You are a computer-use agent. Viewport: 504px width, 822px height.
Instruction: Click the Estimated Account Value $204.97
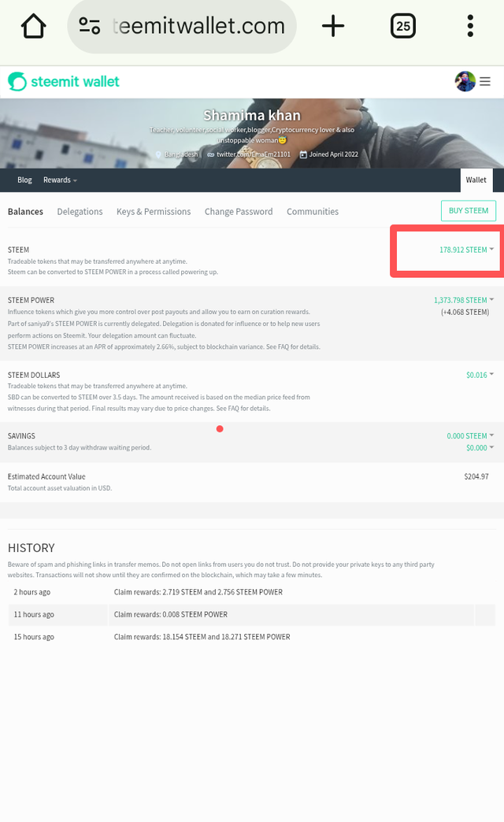click(x=476, y=476)
